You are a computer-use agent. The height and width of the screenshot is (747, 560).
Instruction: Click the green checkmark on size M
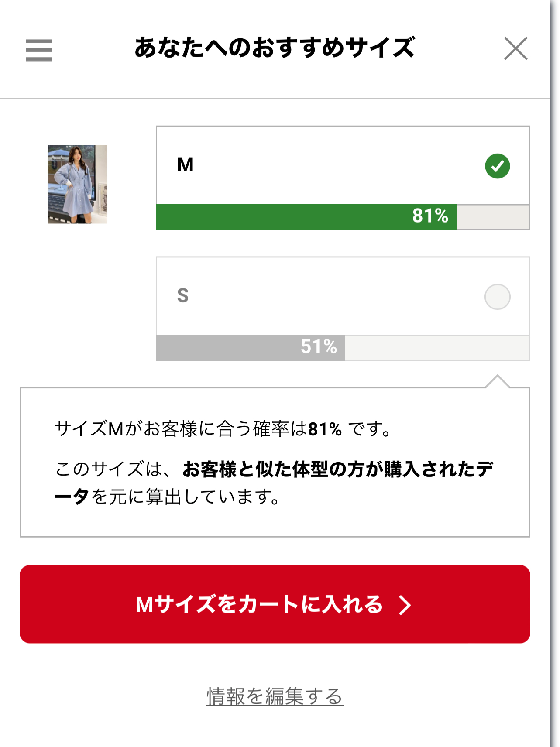497,166
